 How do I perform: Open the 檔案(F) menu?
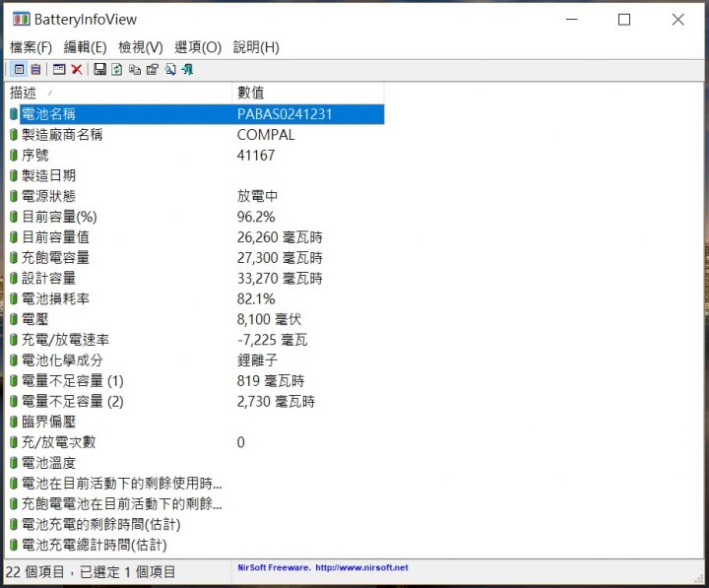point(31,47)
